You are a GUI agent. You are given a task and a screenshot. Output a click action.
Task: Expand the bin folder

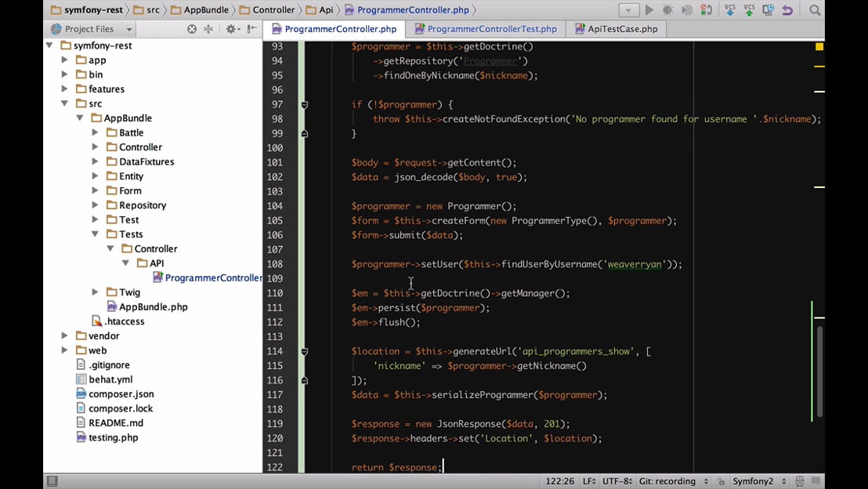[x=64, y=74]
